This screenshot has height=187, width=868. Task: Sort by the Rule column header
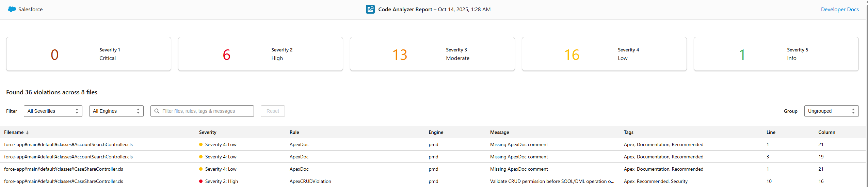coord(294,132)
